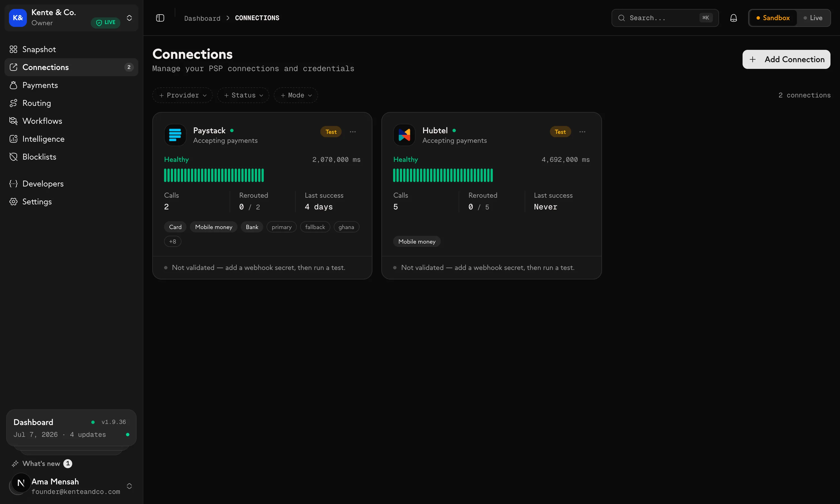Click the primary tag on Paystack
The width and height of the screenshot is (840, 504).
(x=282, y=227)
